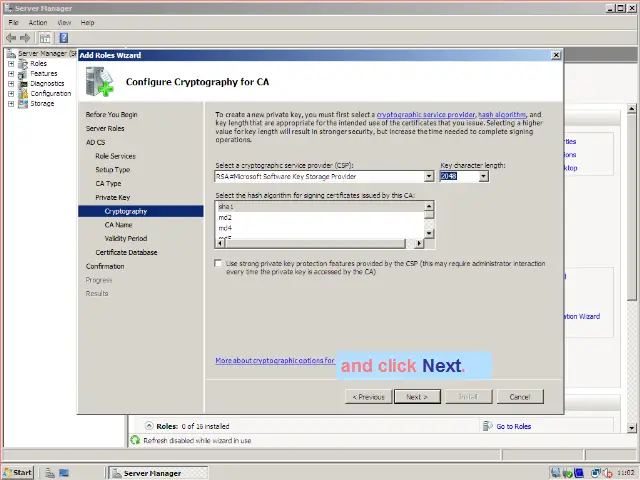Expand the Diagnostics tree node
The width and height of the screenshot is (640, 480).
[x=11, y=84]
